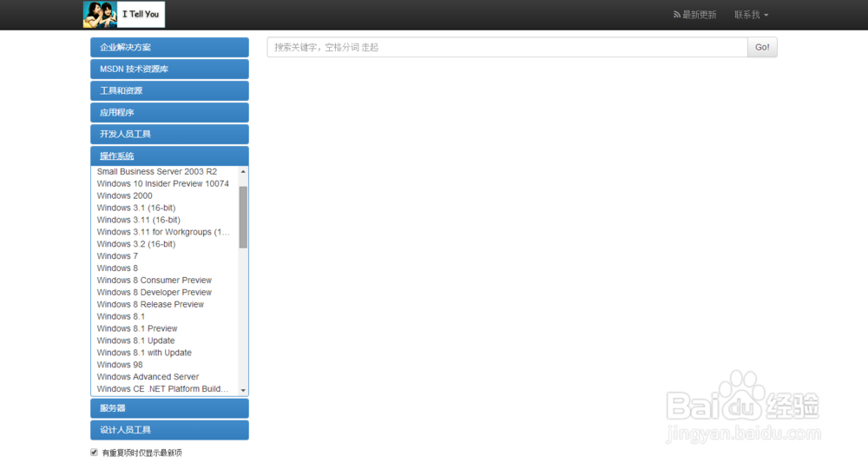Click the search keyword input field
The width and height of the screenshot is (868, 463).
(507, 48)
